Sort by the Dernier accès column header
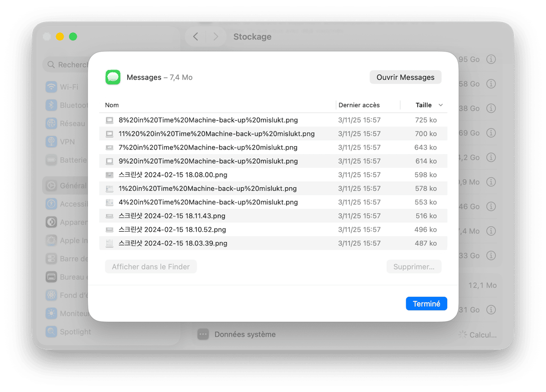The width and height of the screenshot is (546, 392). tap(359, 105)
